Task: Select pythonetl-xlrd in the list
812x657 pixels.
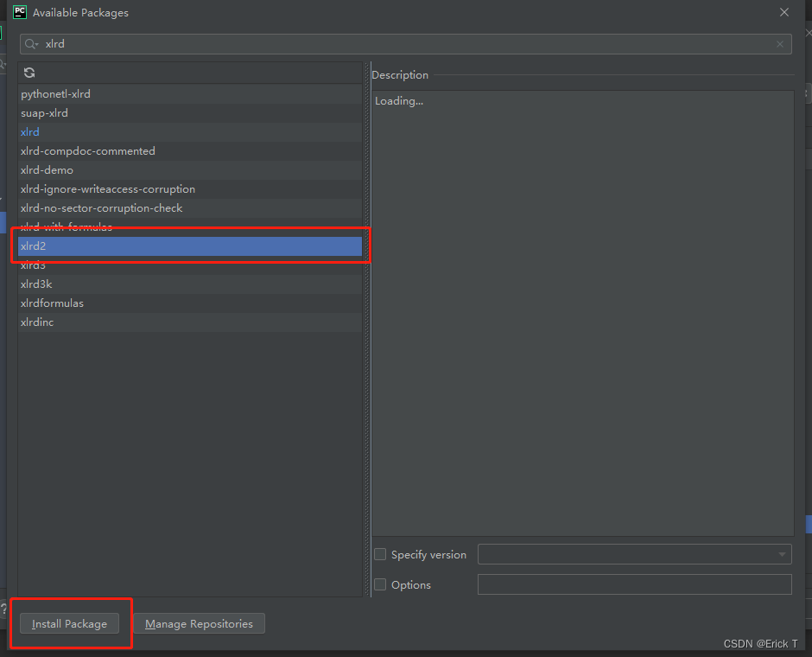Action: point(189,93)
